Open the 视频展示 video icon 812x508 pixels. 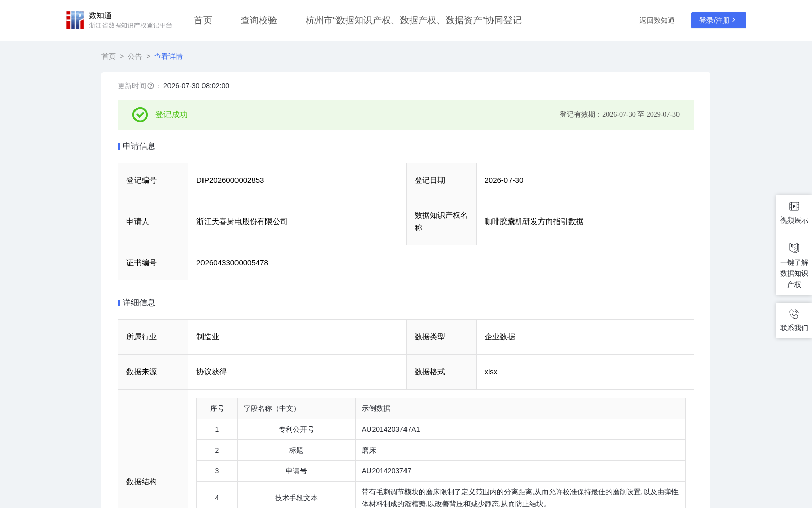[x=794, y=206]
